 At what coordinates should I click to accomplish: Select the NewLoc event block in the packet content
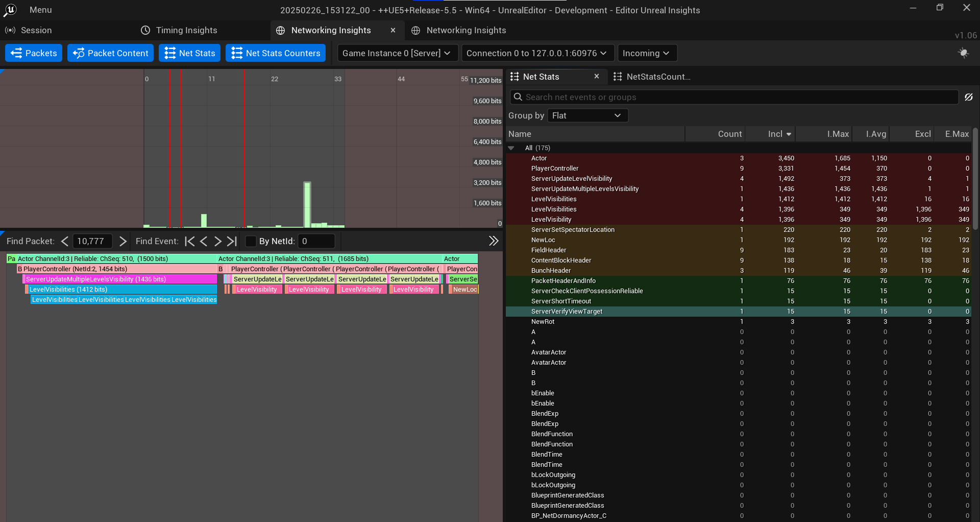[x=465, y=290]
